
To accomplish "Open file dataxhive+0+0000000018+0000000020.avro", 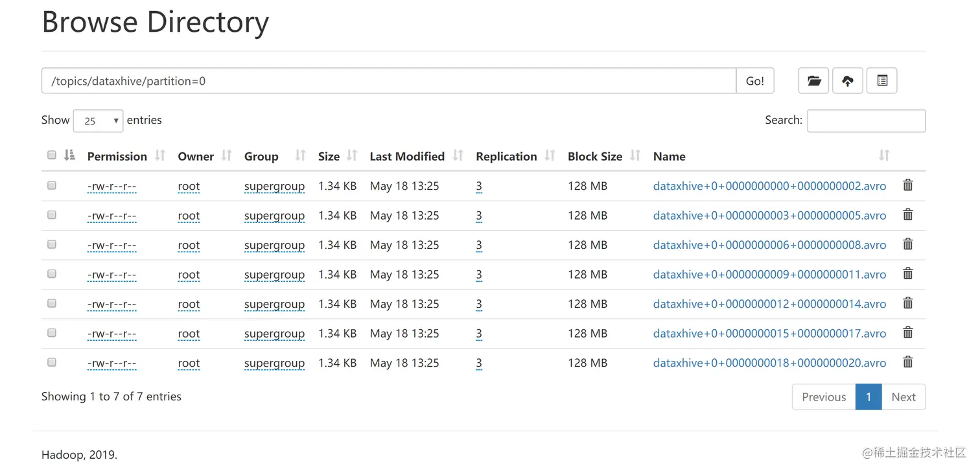I will [x=769, y=363].
